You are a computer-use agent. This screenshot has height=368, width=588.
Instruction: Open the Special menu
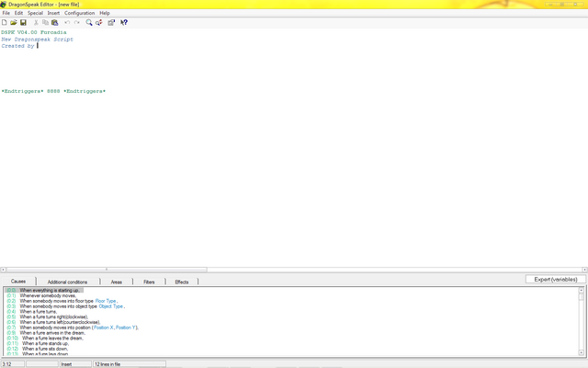coord(35,13)
